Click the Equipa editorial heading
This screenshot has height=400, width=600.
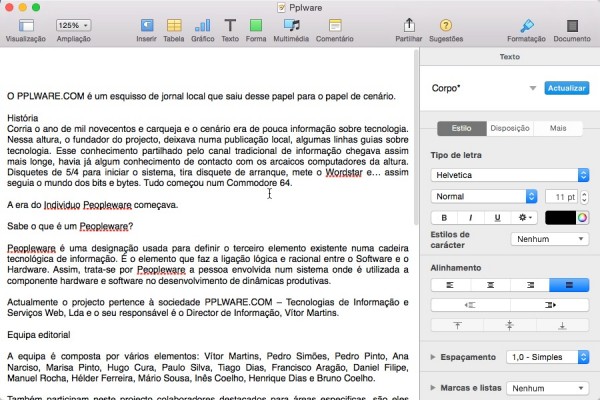[x=39, y=335]
